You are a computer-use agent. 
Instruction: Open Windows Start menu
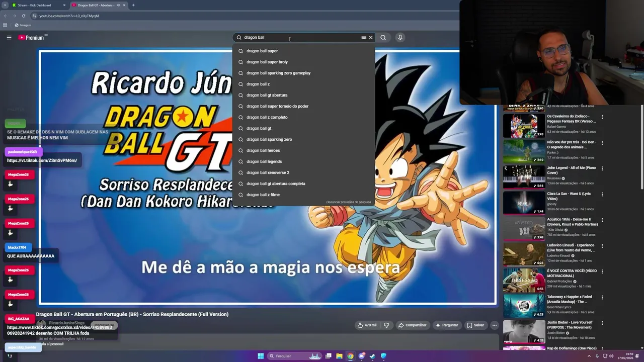click(x=261, y=356)
